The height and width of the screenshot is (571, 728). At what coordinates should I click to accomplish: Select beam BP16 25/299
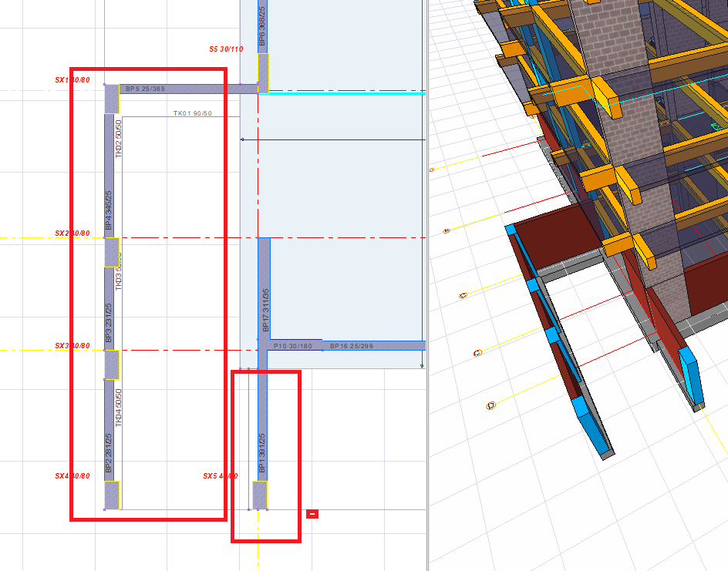click(352, 347)
